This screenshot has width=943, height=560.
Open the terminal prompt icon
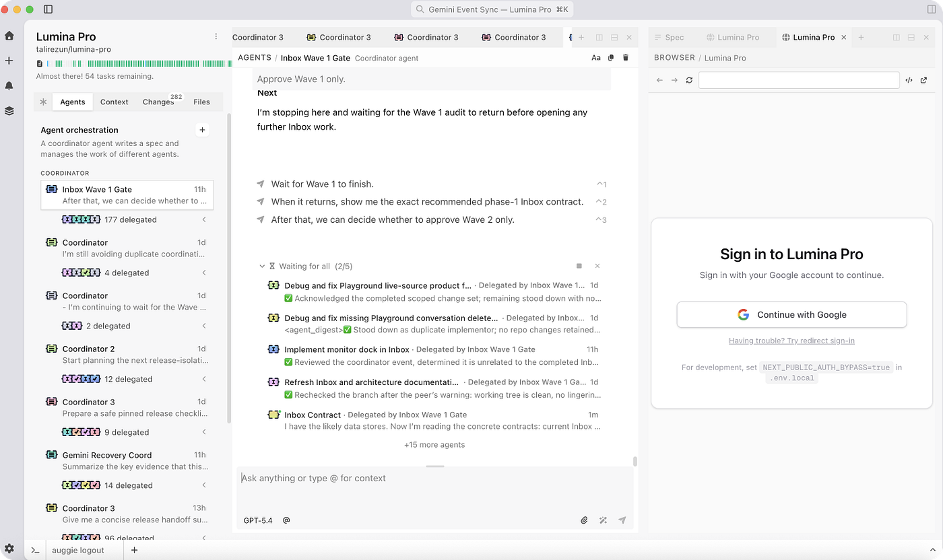[35, 550]
